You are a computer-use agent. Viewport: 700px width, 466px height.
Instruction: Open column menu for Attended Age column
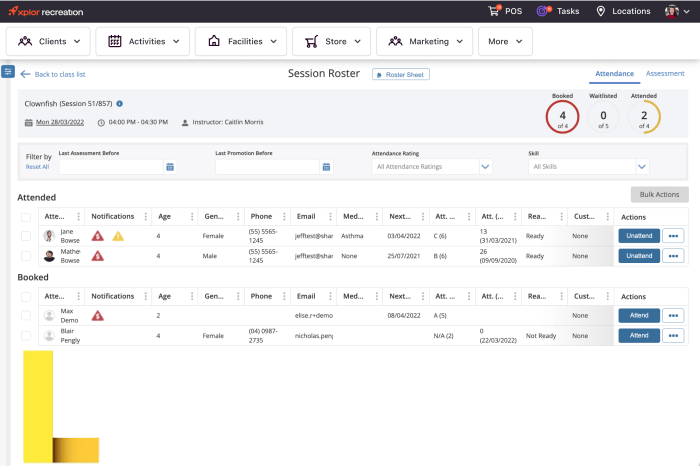192,216
